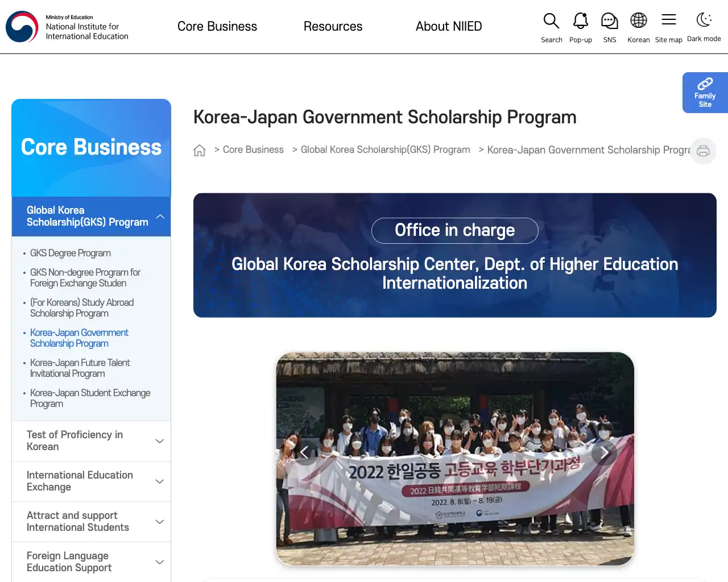Expand Attract and support International Students
This screenshot has height=582, width=728.
coord(91,522)
